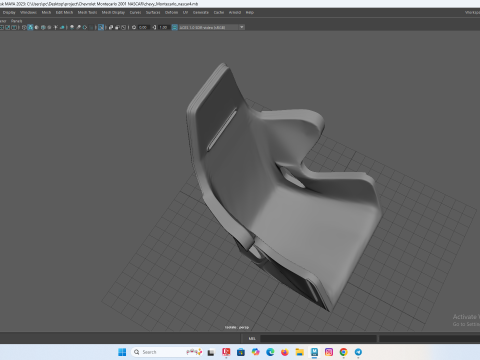Open the Help menu
This screenshot has width=480, height=360.
250,12
